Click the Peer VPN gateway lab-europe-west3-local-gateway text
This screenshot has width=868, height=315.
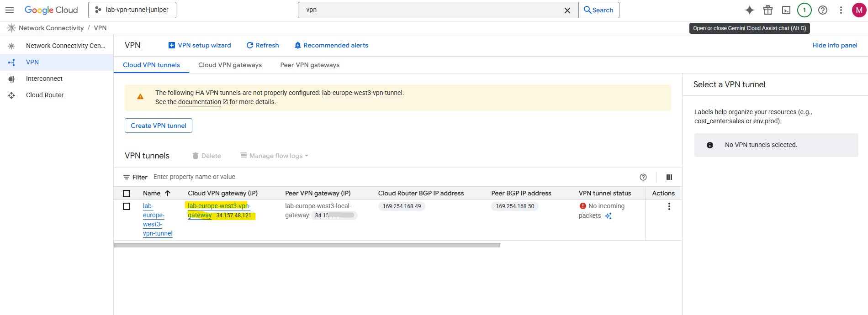click(318, 210)
